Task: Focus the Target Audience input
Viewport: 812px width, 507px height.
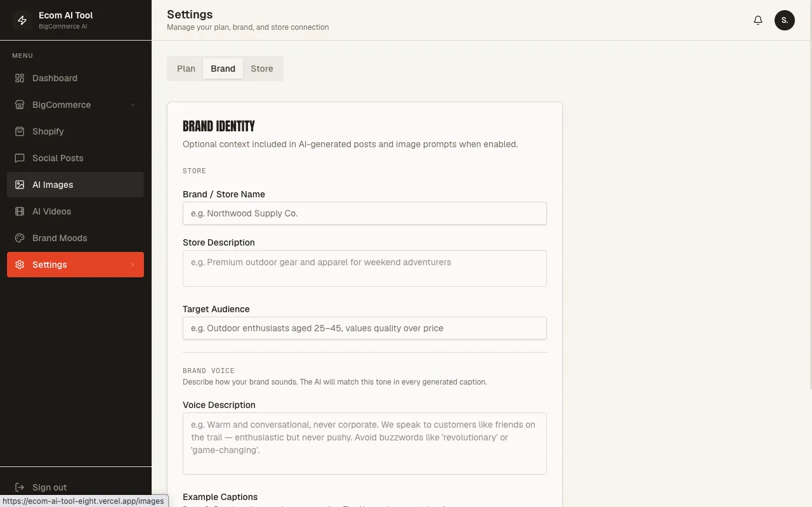Action: (x=365, y=328)
